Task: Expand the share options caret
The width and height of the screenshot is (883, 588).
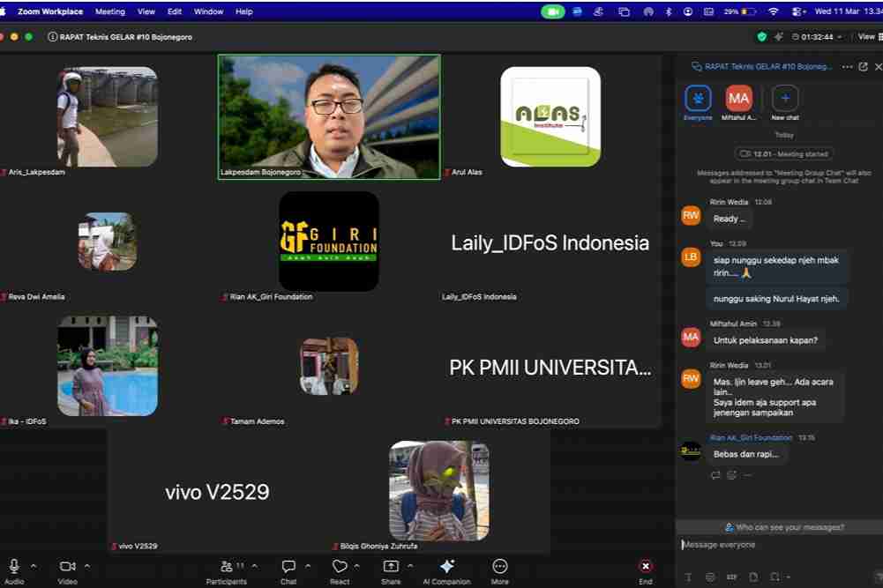Action: click(x=410, y=566)
